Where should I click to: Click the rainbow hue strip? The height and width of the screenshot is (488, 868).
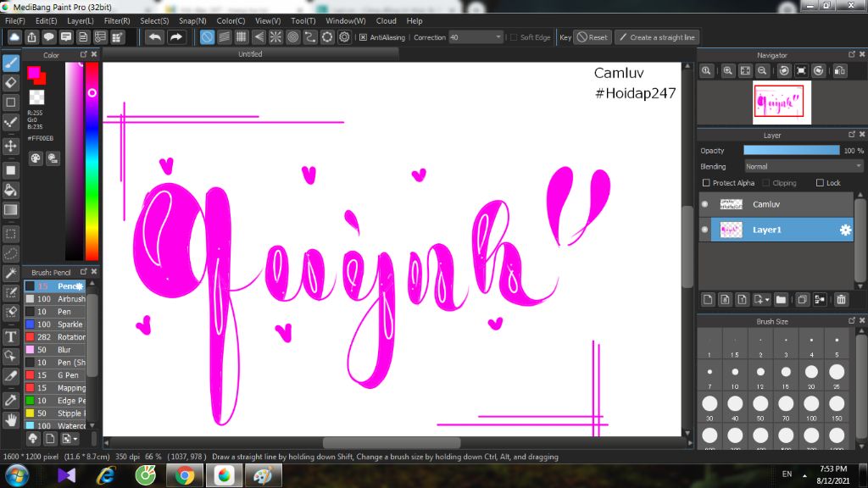click(x=92, y=161)
